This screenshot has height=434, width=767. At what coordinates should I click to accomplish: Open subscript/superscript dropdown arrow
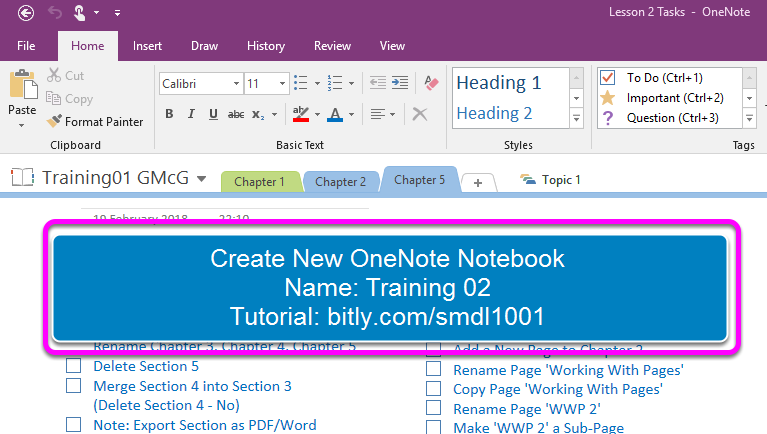point(274,115)
